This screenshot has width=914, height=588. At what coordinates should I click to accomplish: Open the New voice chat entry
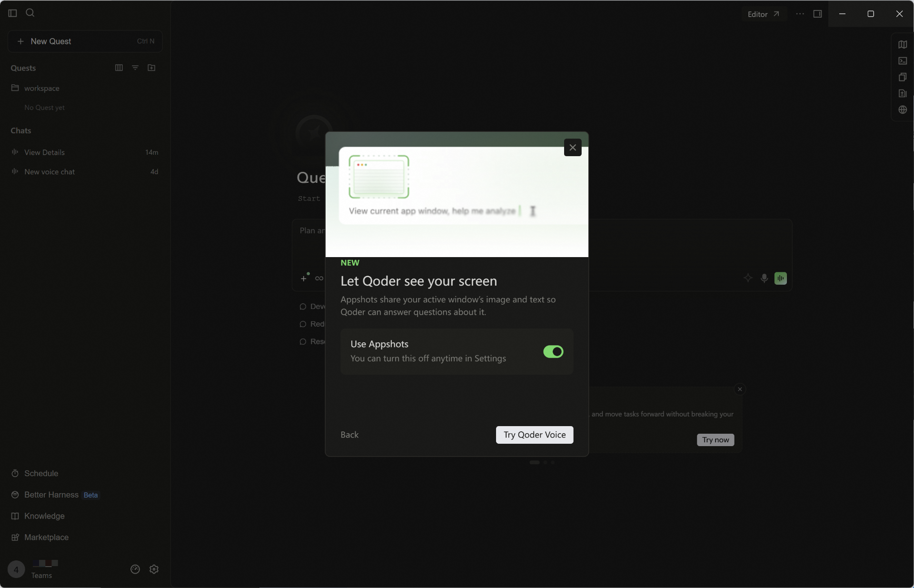85,171
